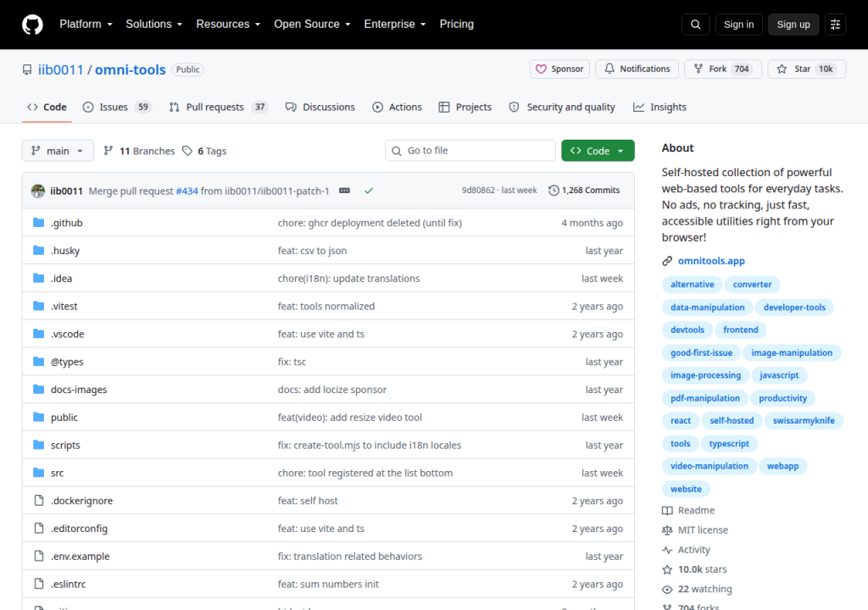Screen dimensions: 868x610
Task: Focus the Go to file input
Action: (470, 151)
